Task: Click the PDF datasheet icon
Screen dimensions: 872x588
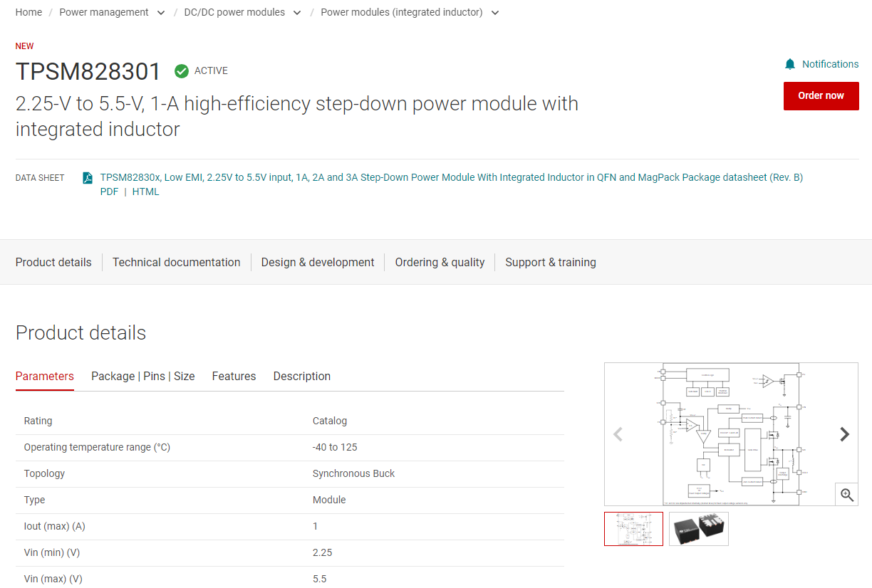Action: point(87,178)
